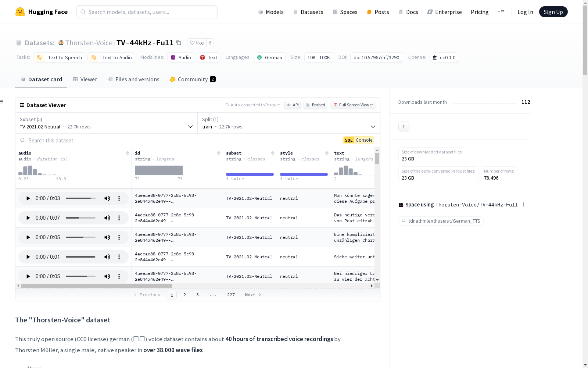Screen dimensions: 588x368
Task: Go to Spaces in the top navigation
Action: pyautogui.click(x=345, y=12)
